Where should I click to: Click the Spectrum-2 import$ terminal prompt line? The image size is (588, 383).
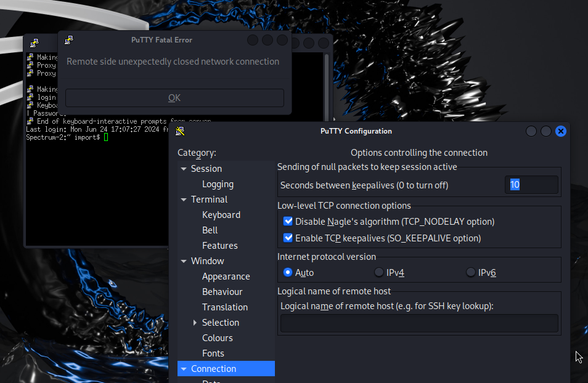(67, 137)
